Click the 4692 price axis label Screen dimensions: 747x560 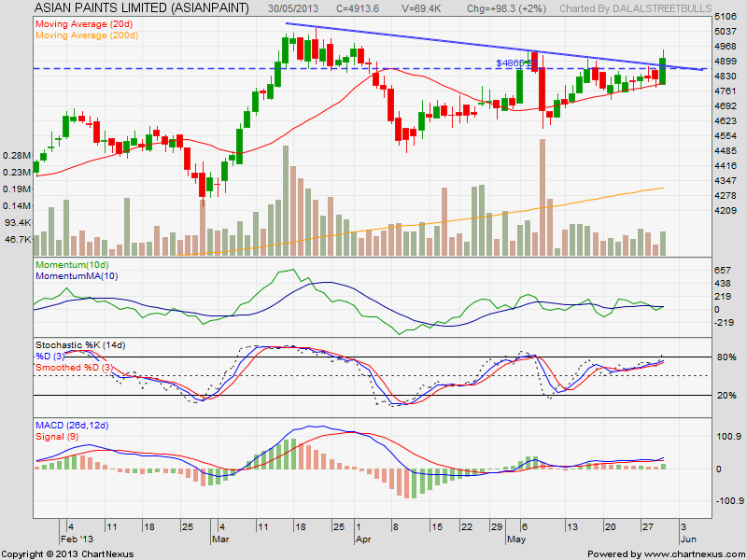coord(726,105)
